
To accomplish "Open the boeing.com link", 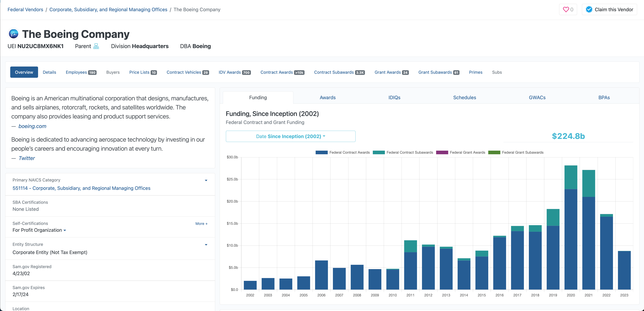I will click(x=32, y=126).
